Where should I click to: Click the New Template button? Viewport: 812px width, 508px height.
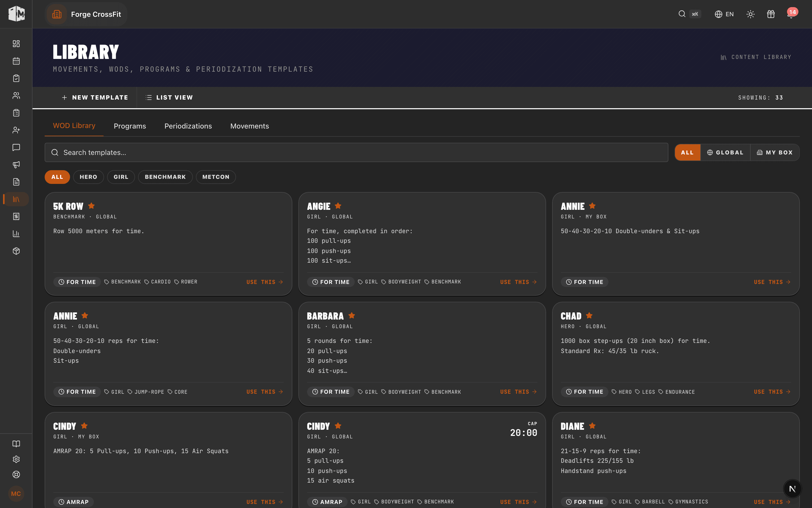(x=95, y=98)
